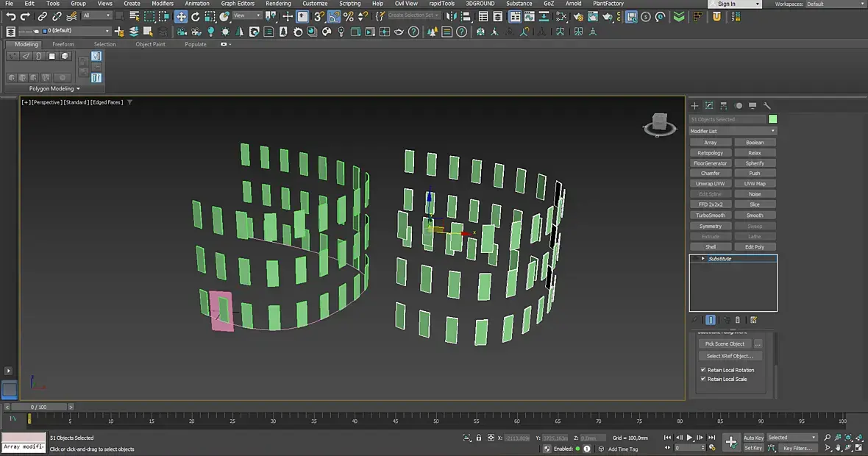Viewport: 868px width, 456px height.
Task: Click the Pick Scene Object button
Action: click(x=725, y=343)
